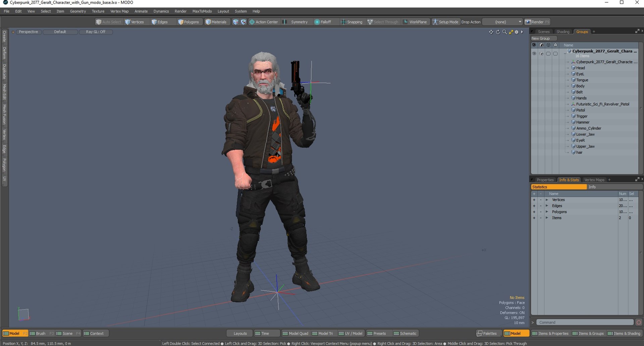The width and height of the screenshot is (644, 346).
Task: Click the viewport rotate icon
Action: point(498,32)
